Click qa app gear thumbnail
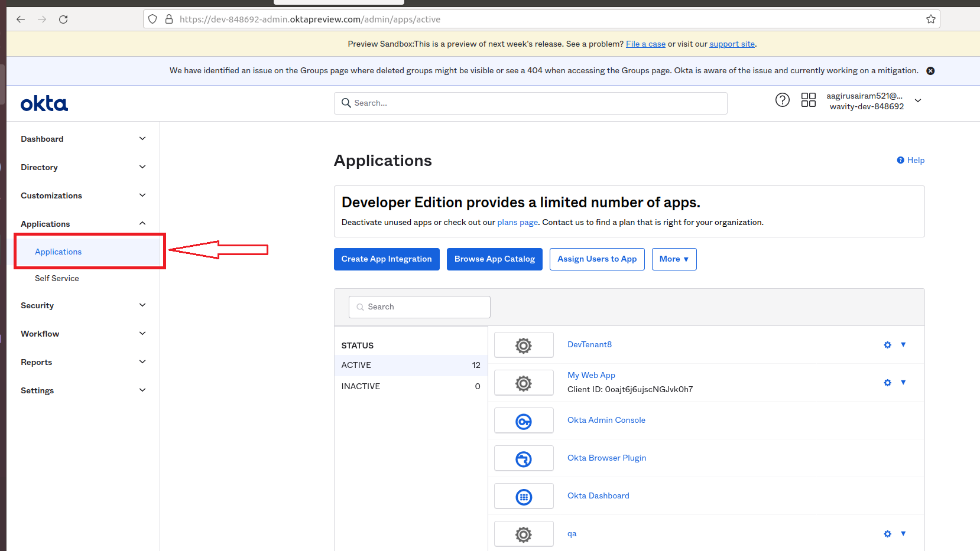980x551 pixels. [524, 534]
